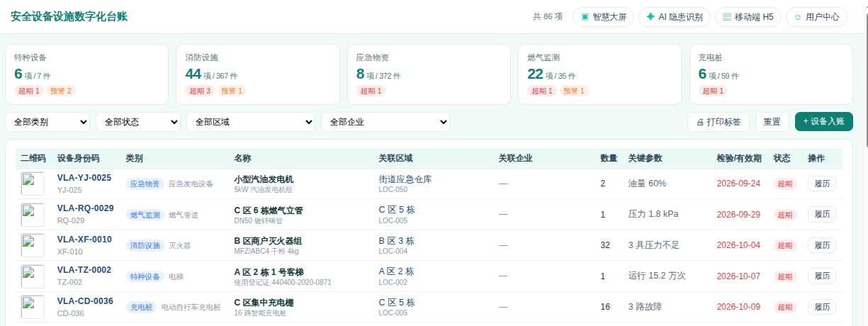Click the 关联区域 column header
Viewport: 868px width, 326px height.
[396, 158]
